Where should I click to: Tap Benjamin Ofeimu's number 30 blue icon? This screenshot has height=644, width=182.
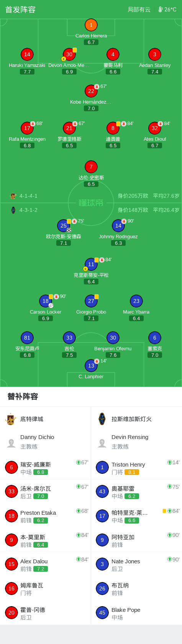pyautogui.click(x=113, y=338)
